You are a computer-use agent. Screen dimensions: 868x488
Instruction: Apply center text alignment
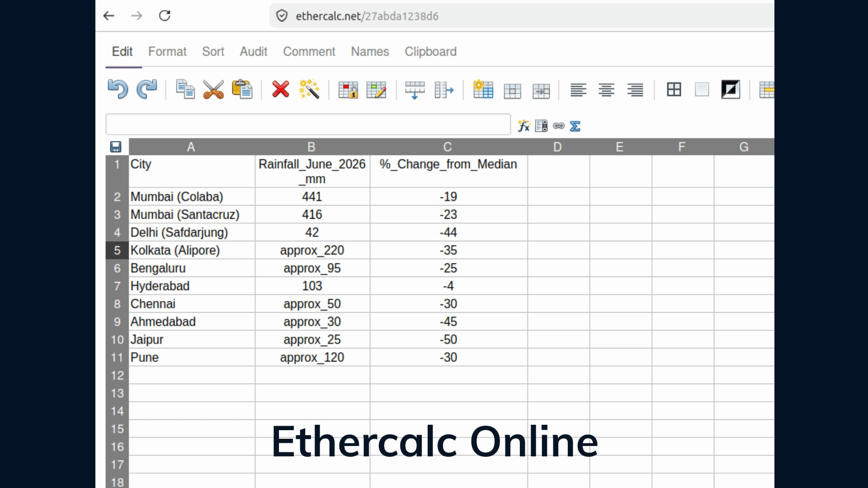[607, 90]
